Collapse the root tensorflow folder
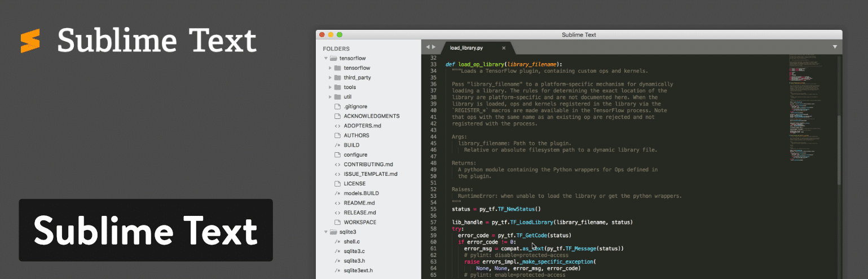Viewport: 868px width, 279px height. point(325,59)
